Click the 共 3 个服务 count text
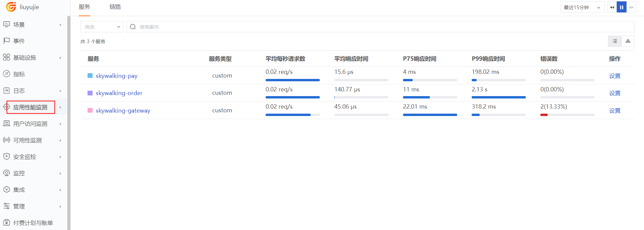Viewport: 644px width, 230px height. coord(93,41)
